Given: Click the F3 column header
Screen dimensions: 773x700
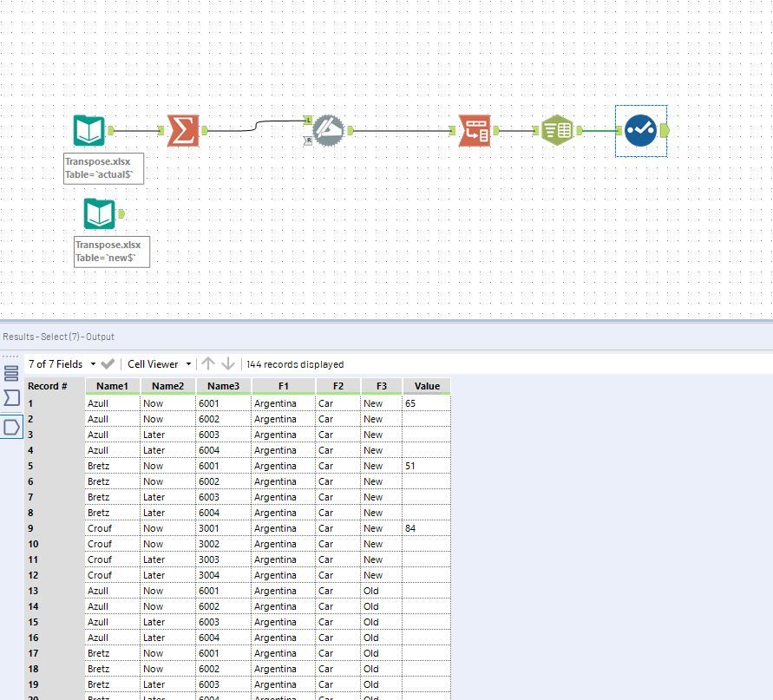Looking at the screenshot, I should pos(382,386).
